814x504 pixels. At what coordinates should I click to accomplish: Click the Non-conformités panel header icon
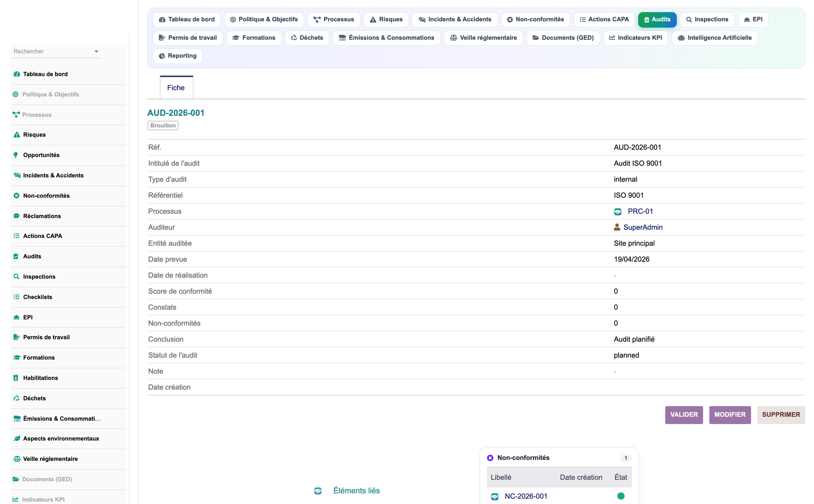pyautogui.click(x=490, y=458)
